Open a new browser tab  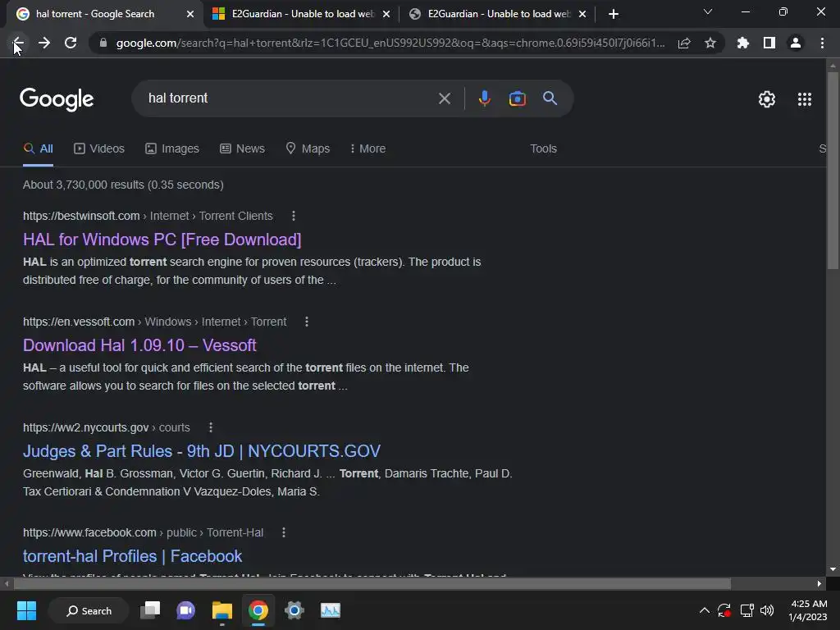[x=614, y=14]
